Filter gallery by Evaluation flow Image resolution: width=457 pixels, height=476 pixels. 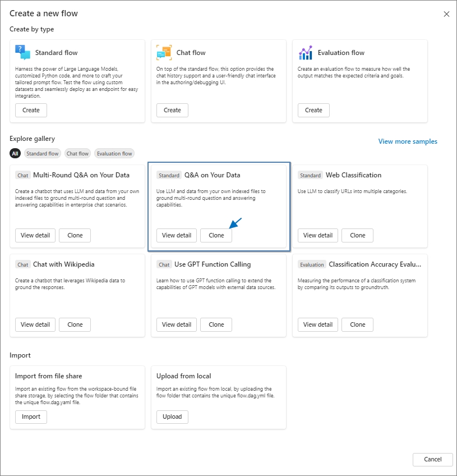[114, 154]
